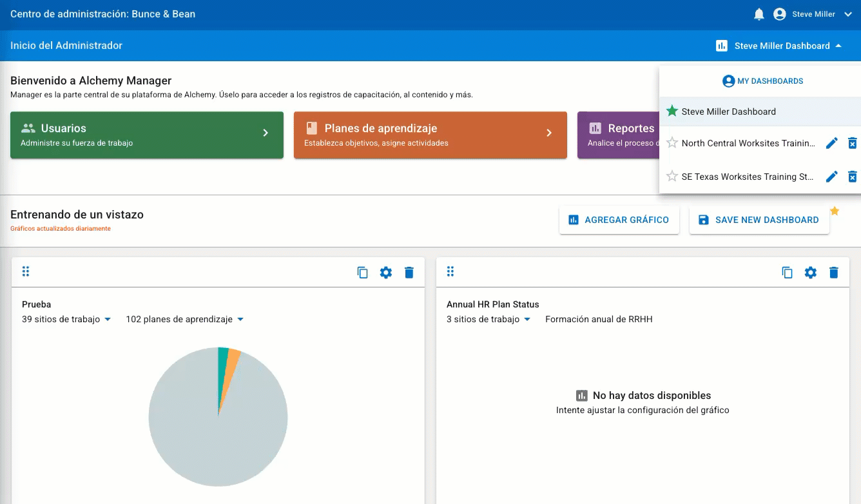Delete SE Texas Worksites Training dashboard
Viewport: 861px width, 504px height.
[852, 177]
